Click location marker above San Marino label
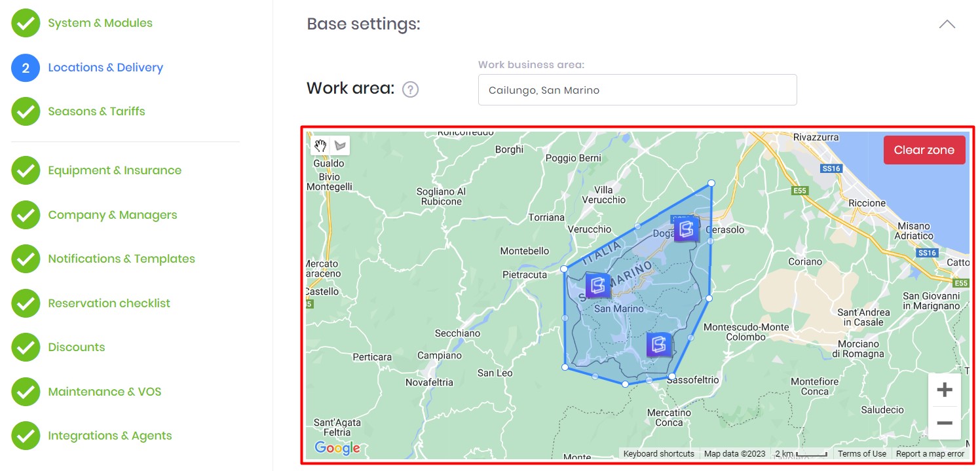 [x=597, y=286]
